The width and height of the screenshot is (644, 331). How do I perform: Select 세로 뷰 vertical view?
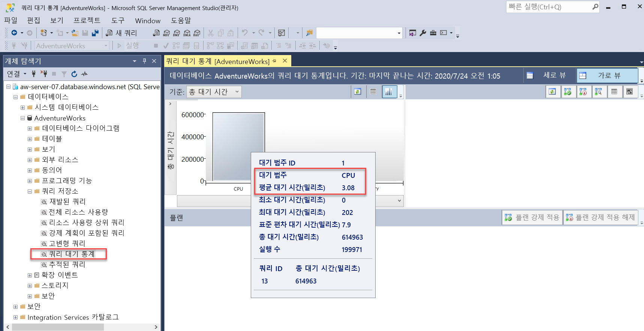(x=547, y=76)
